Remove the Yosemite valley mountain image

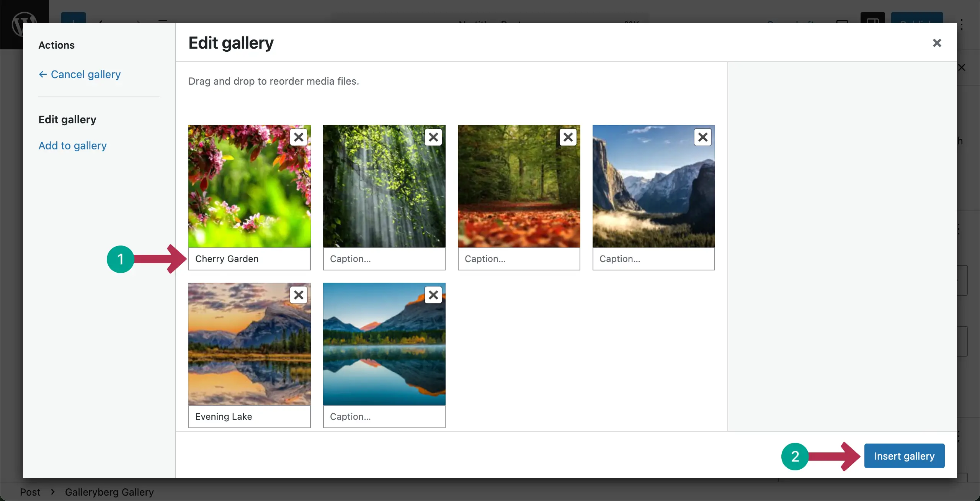coord(703,137)
